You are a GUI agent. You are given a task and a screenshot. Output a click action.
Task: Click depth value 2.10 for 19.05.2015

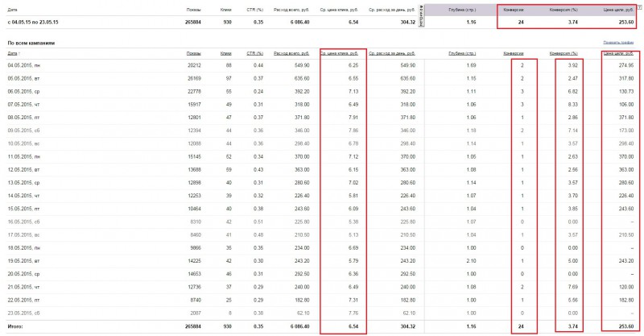(471, 261)
